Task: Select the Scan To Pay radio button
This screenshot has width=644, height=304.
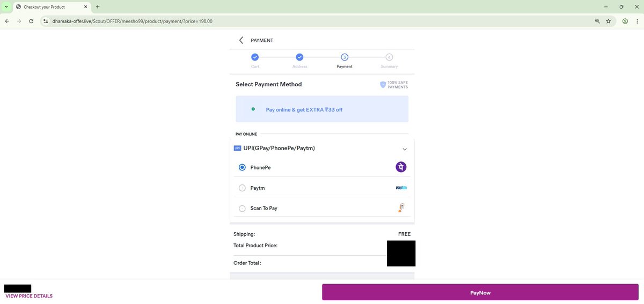Action: [242, 208]
